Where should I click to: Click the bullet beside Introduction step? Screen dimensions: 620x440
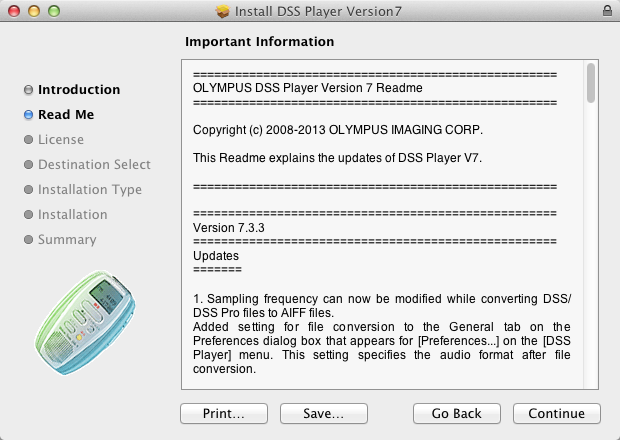coord(28,90)
